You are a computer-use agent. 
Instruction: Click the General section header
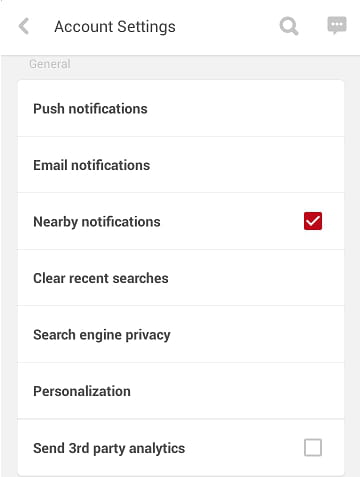[50, 64]
